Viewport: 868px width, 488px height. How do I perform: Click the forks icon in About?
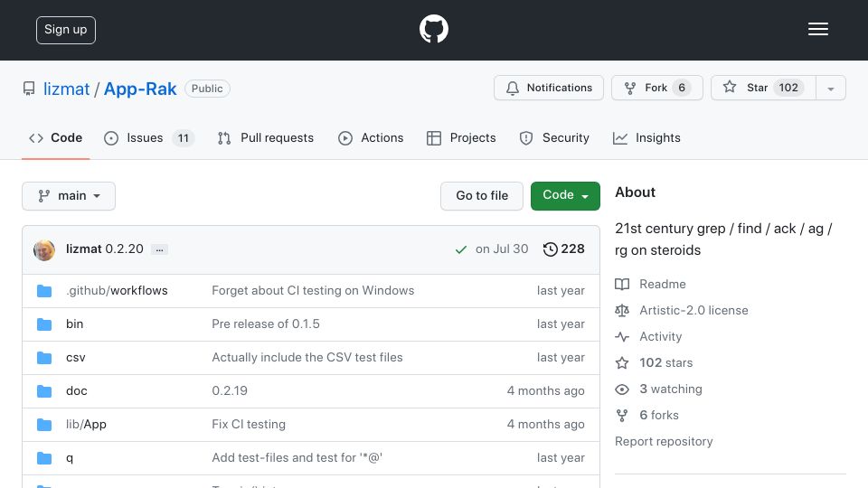click(x=622, y=416)
